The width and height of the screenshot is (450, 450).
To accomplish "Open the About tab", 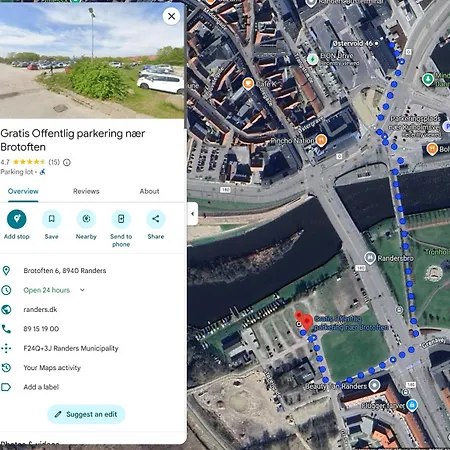I will pyautogui.click(x=149, y=191).
